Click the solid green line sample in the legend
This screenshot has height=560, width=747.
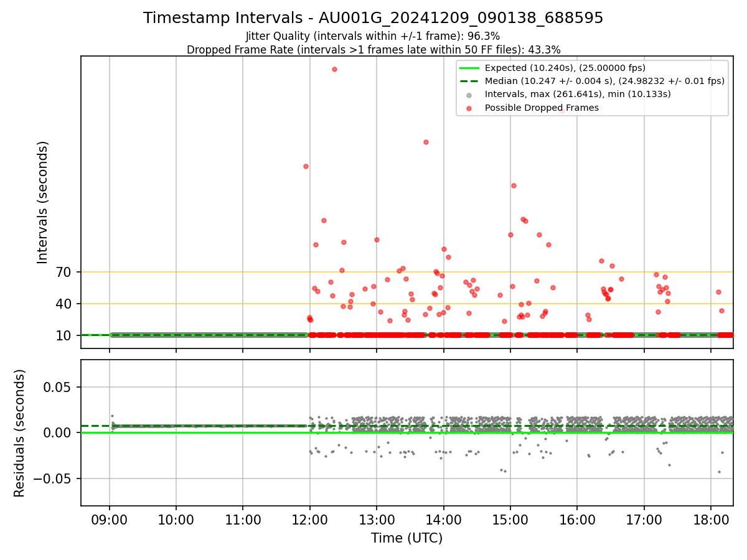click(x=469, y=68)
